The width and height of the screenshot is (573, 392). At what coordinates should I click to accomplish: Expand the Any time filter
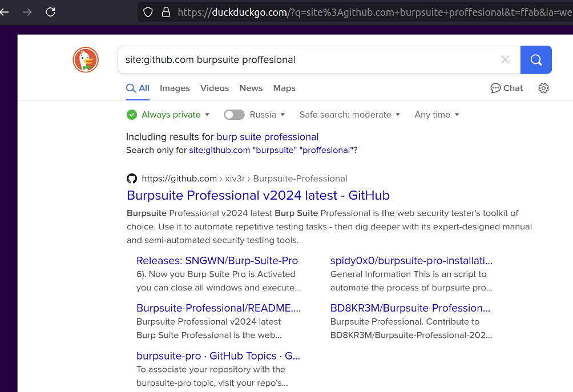click(436, 114)
